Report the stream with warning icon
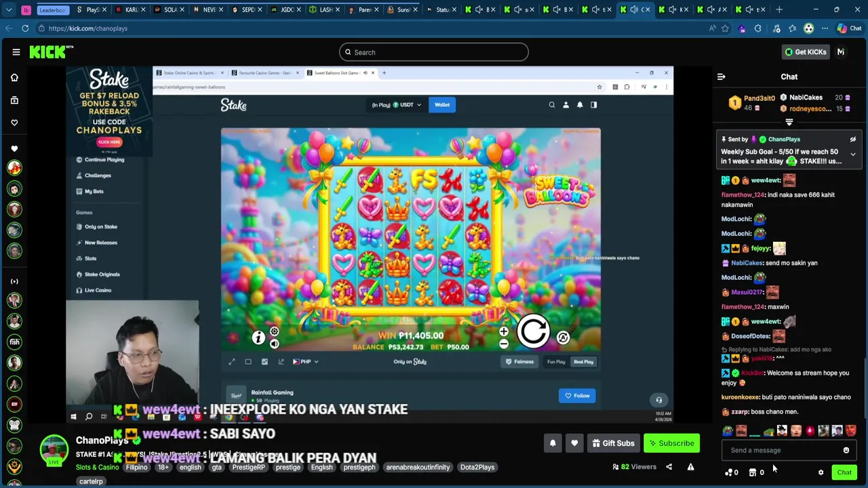This screenshot has height=488, width=868. 690,467
